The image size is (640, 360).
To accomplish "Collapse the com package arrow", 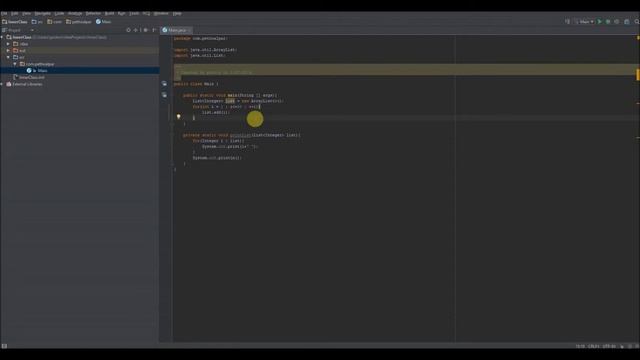I will point(15,64).
